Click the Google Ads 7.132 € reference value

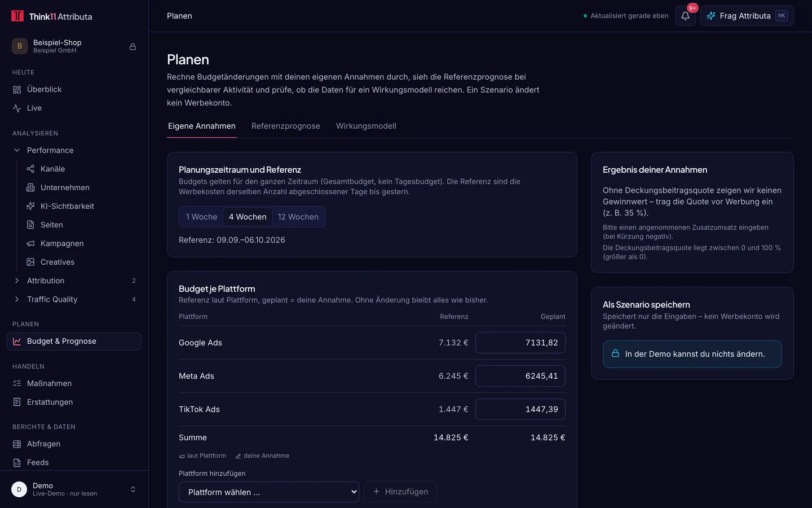click(x=453, y=343)
